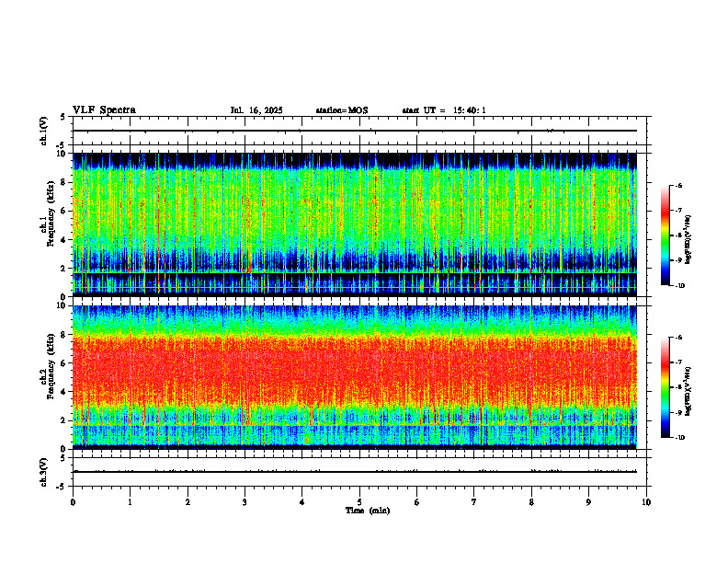
Task: Click the "ch.3(V)" axis label
Action: [x=44, y=472]
